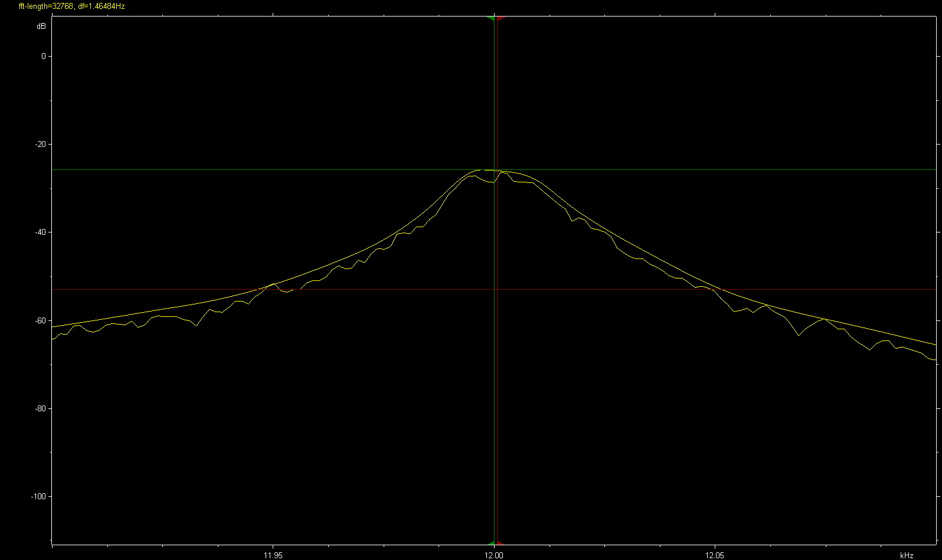The image size is (942, 560).
Task: Click the 12.00 frequency tick label
Action: coord(494,555)
